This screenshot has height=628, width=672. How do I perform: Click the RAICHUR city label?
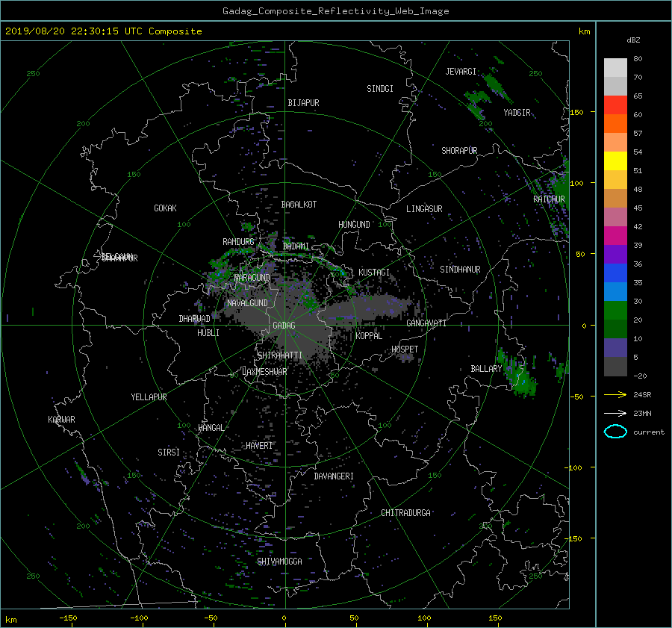pos(549,199)
